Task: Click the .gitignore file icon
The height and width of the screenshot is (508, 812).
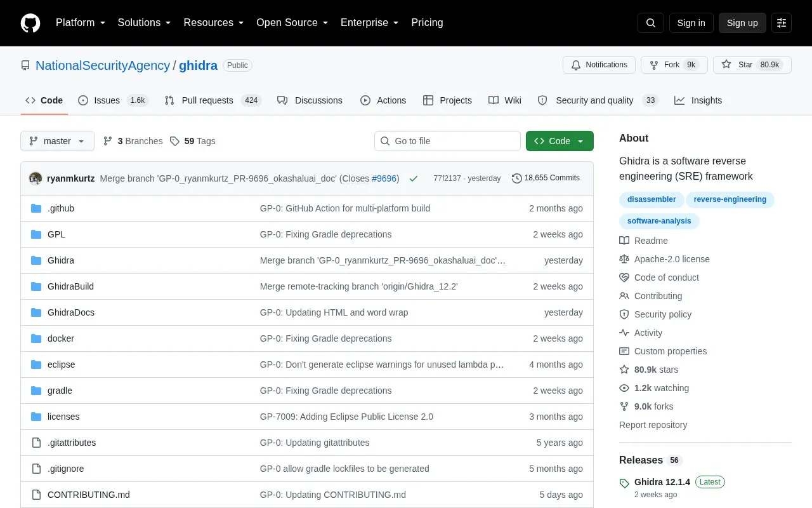Action: click(x=36, y=469)
